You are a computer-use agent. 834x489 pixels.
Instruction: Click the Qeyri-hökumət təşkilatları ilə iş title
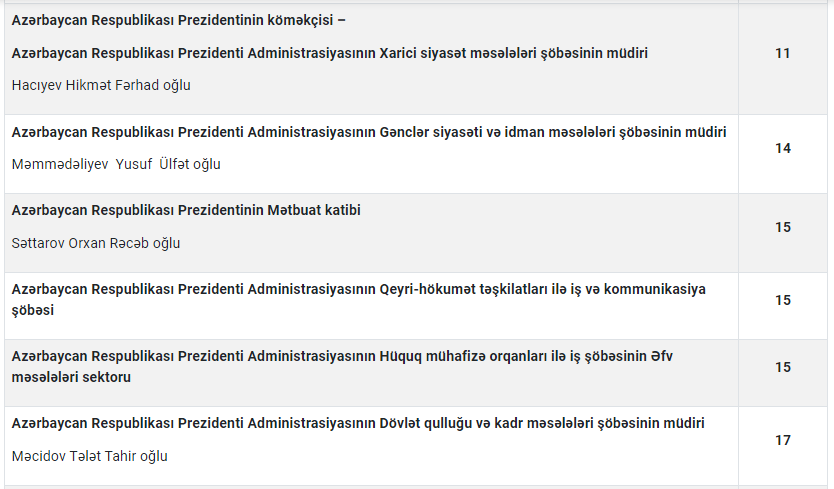358,289
